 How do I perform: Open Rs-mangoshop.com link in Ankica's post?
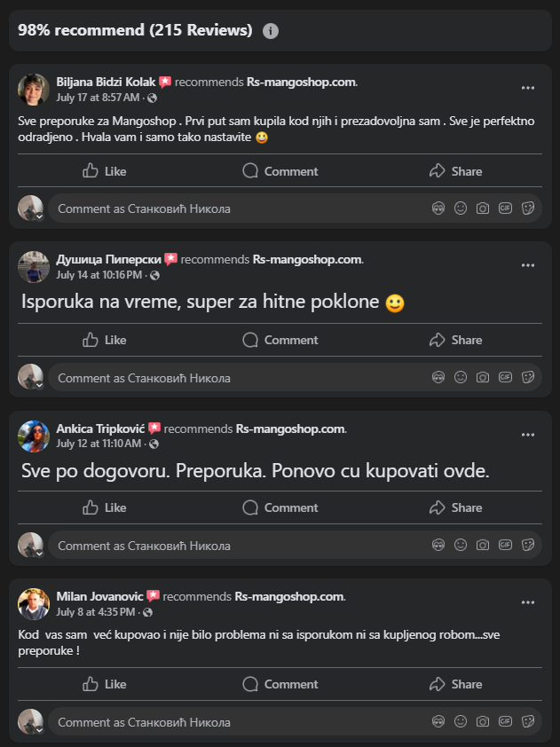[x=289, y=429]
